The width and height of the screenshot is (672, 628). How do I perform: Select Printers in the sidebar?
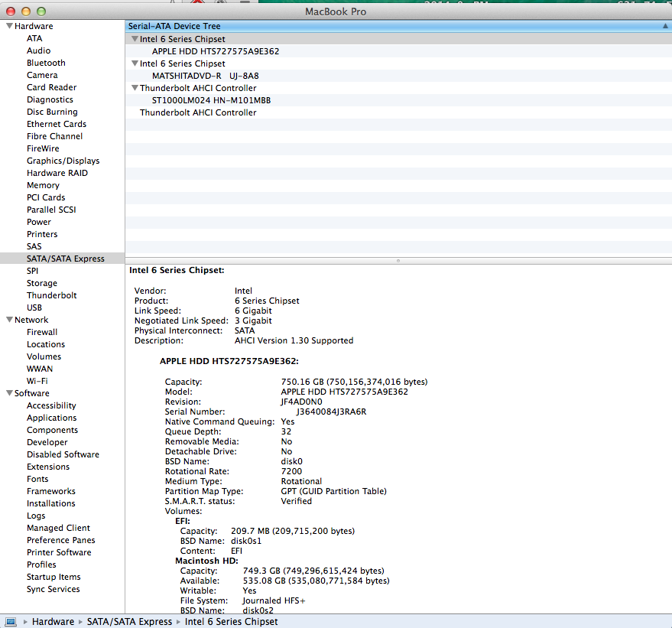pyautogui.click(x=42, y=234)
